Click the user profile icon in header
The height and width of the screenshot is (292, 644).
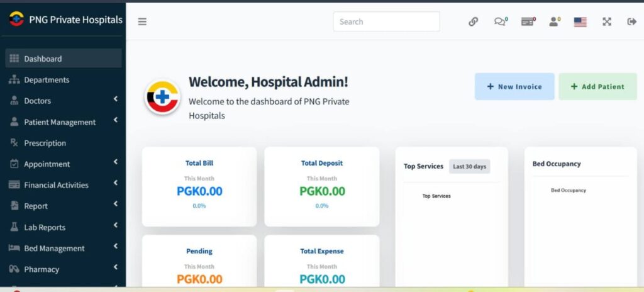click(554, 21)
